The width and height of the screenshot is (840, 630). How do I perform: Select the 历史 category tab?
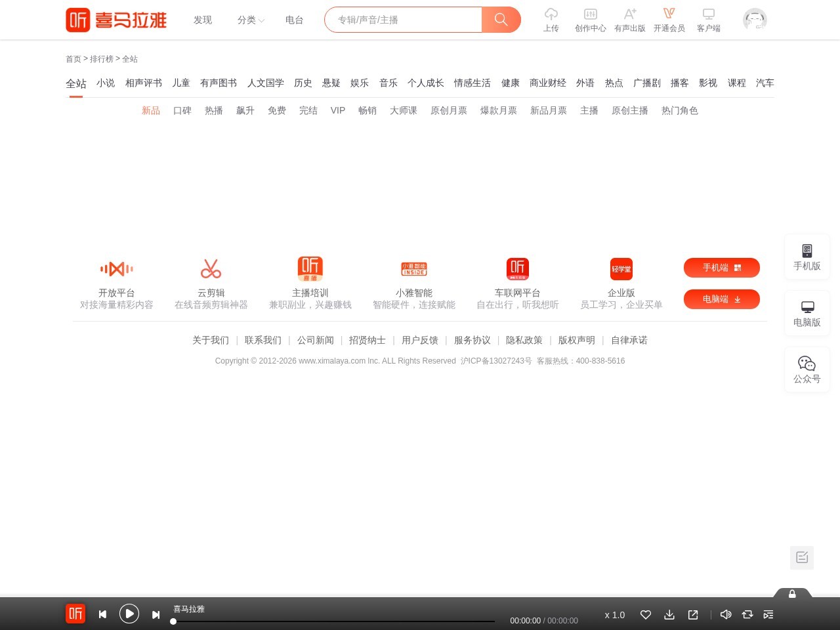click(x=303, y=83)
